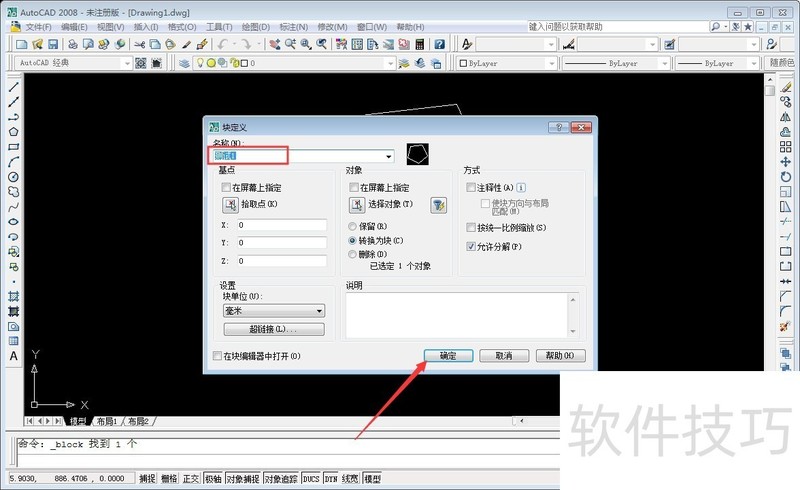Select the Ellipse tool

click(x=13, y=222)
